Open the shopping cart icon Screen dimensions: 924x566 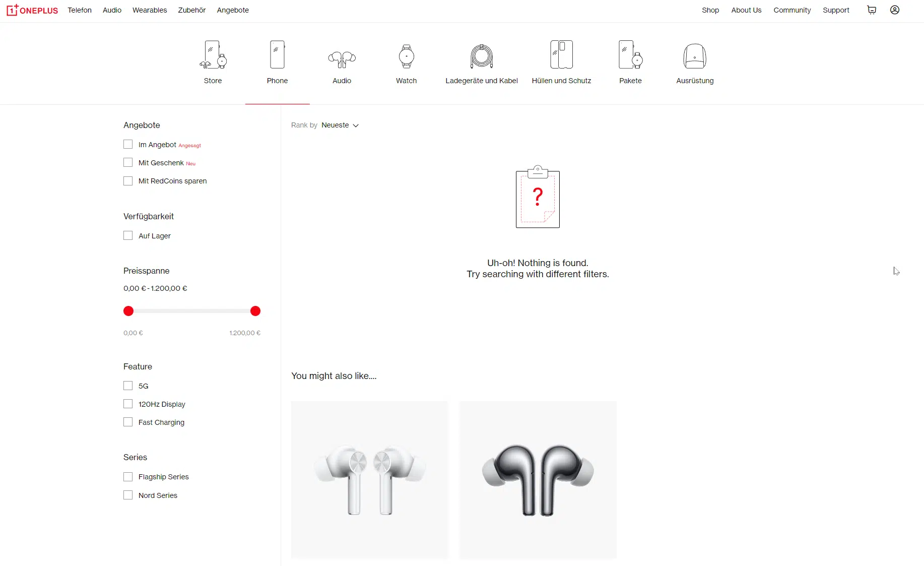(872, 10)
